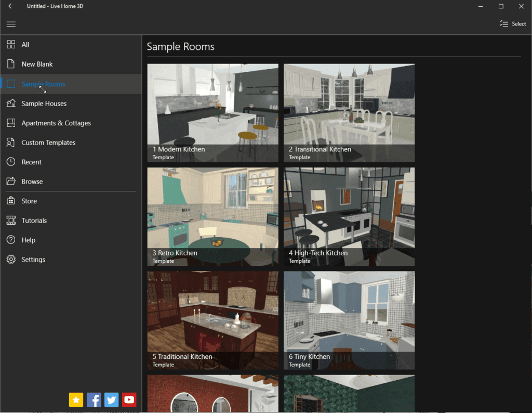Open the 2 Transitional Kitchen template

point(349,113)
